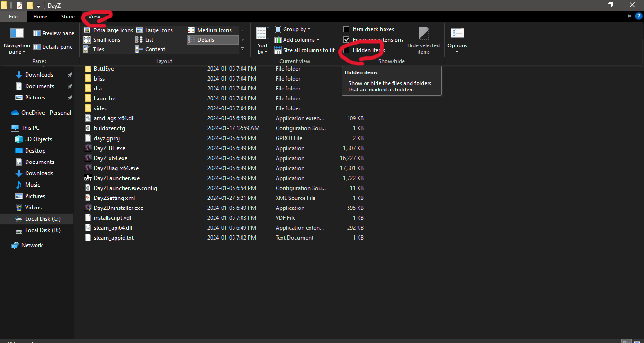Select the DayZLauncher.exe file icon
The height and width of the screenshot is (343, 644).
point(88,178)
